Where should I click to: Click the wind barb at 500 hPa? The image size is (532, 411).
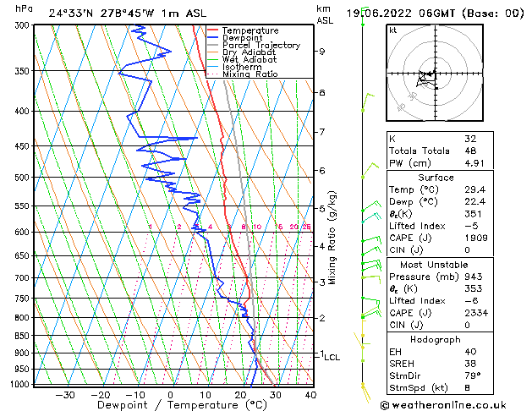click(370, 170)
